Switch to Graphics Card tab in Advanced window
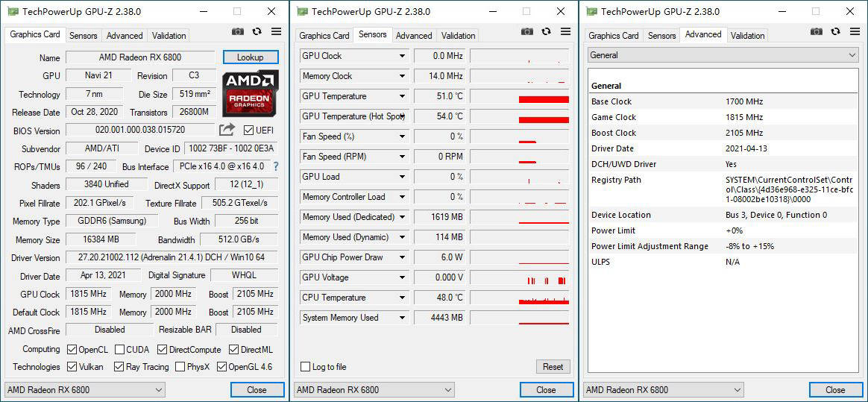Screen dimensions: 868x402 click(614, 36)
